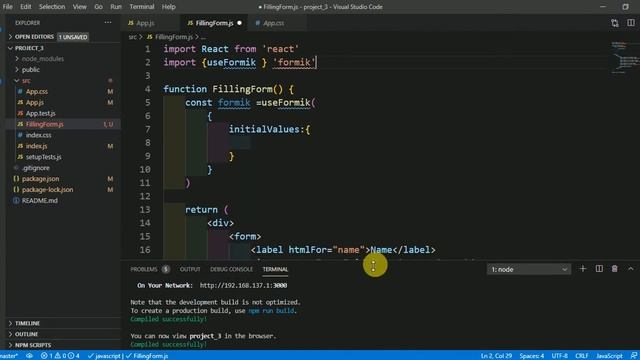The width and height of the screenshot is (640, 360).
Task: Click the code minimap overview
Action: [624, 57]
